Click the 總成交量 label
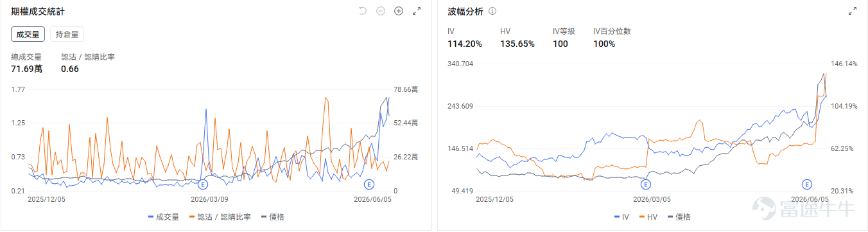The height and width of the screenshot is (232, 868). pyautogui.click(x=26, y=57)
